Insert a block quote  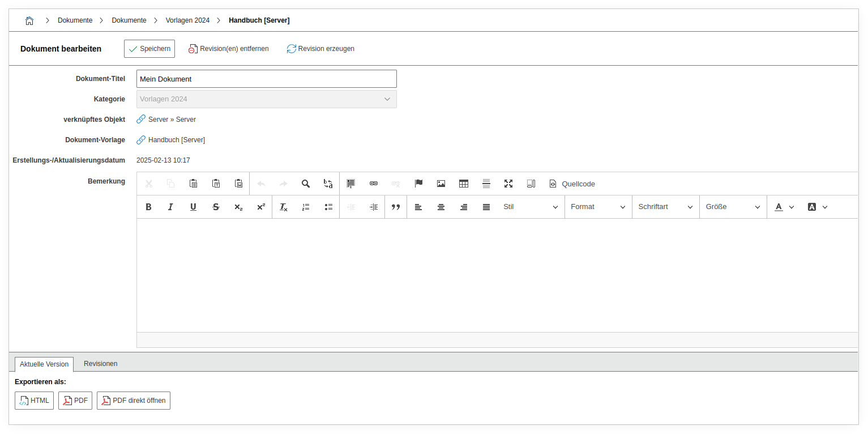click(x=396, y=207)
